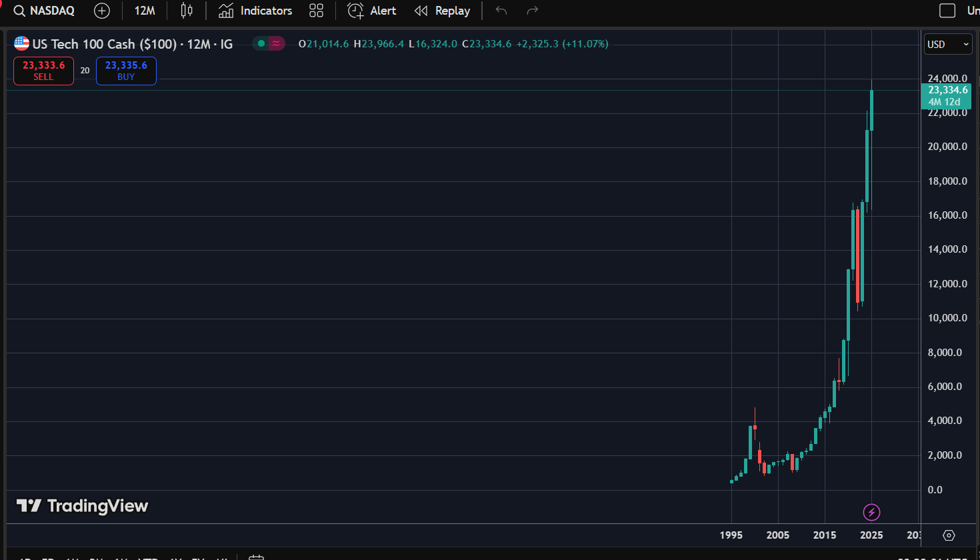The height and width of the screenshot is (560, 980).
Task: Click the 2025 time axis label
Action: coord(871,535)
